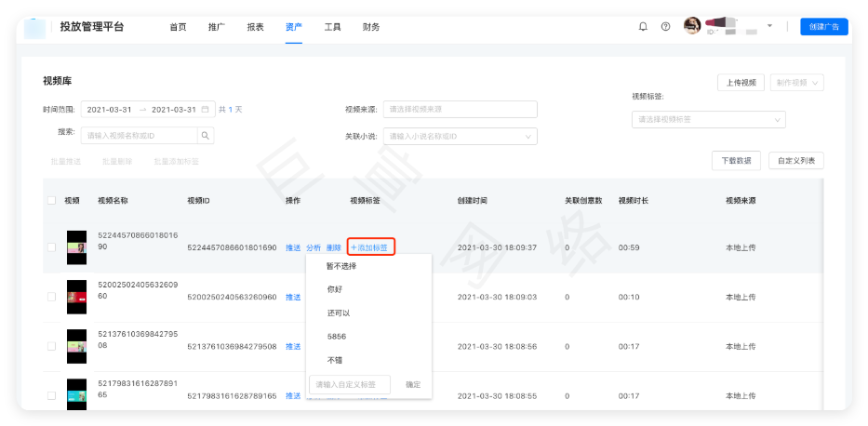The height and width of the screenshot is (426, 868).
Task: Confirm custom tag with 确定
Action: 413,384
